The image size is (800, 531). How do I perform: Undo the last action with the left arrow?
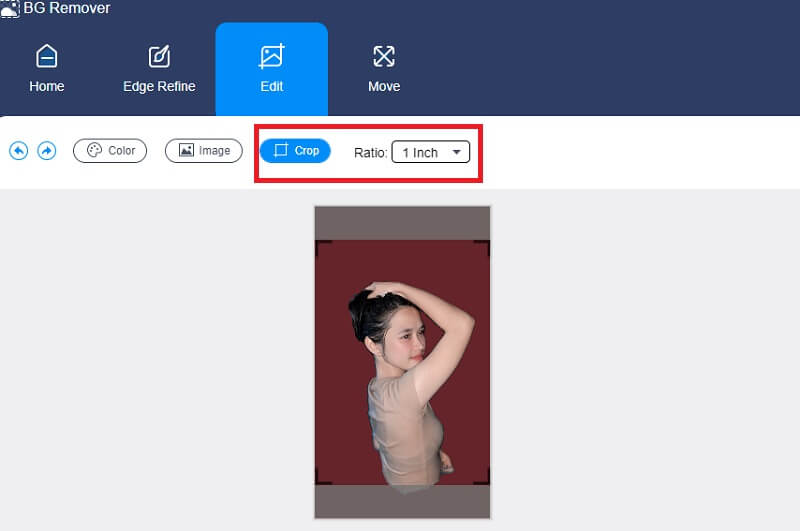(19, 151)
